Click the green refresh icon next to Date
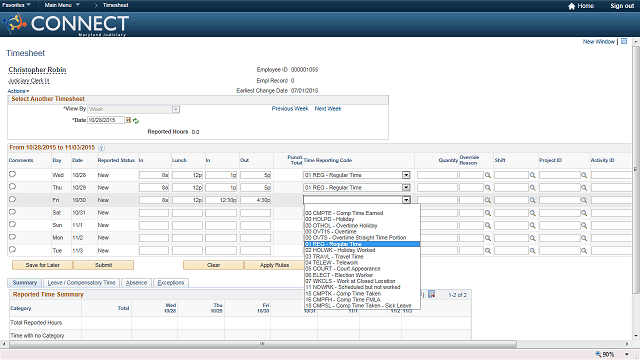640x360 pixels. (136, 121)
